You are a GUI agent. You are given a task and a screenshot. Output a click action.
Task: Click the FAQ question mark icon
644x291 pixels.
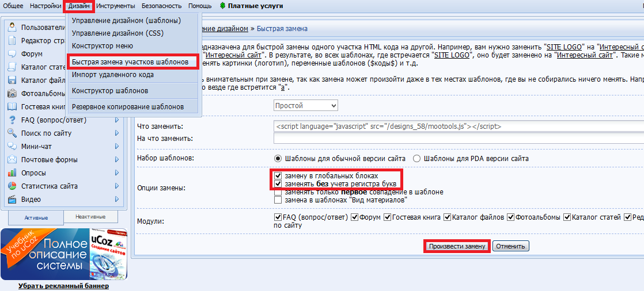[12, 120]
